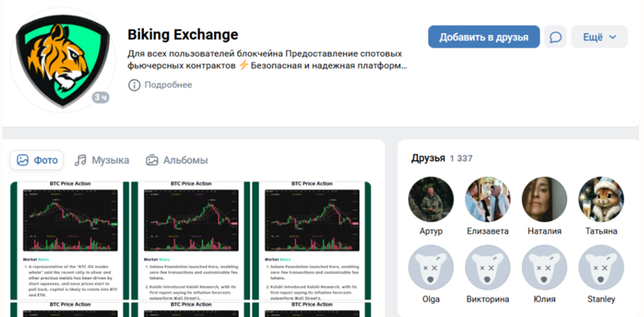This screenshot has height=317, width=644.
Task: Open Olga's deleted-profile dog avatar
Action: point(431,267)
